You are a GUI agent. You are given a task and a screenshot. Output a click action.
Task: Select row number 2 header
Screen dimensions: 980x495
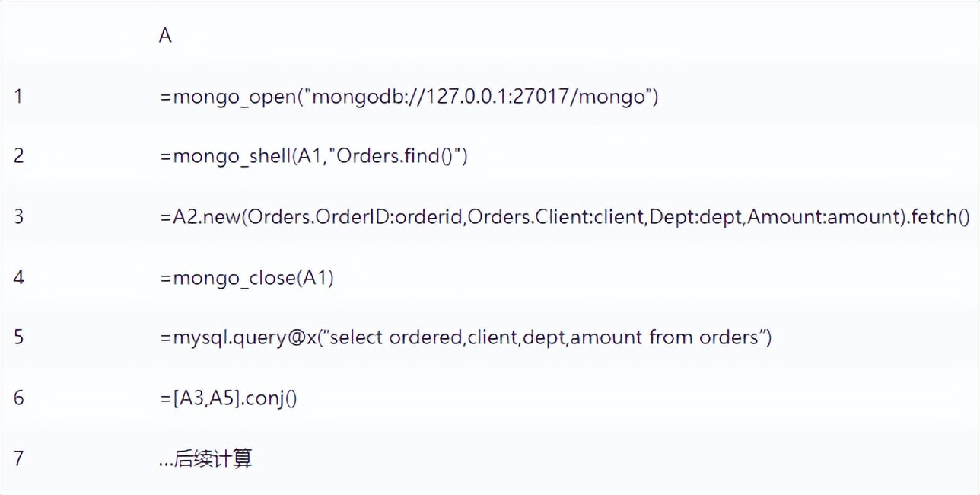[18, 156]
